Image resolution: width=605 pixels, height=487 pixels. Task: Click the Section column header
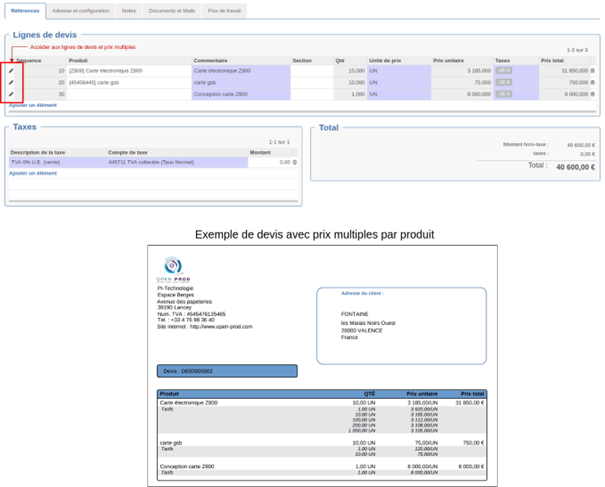tap(302, 61)
